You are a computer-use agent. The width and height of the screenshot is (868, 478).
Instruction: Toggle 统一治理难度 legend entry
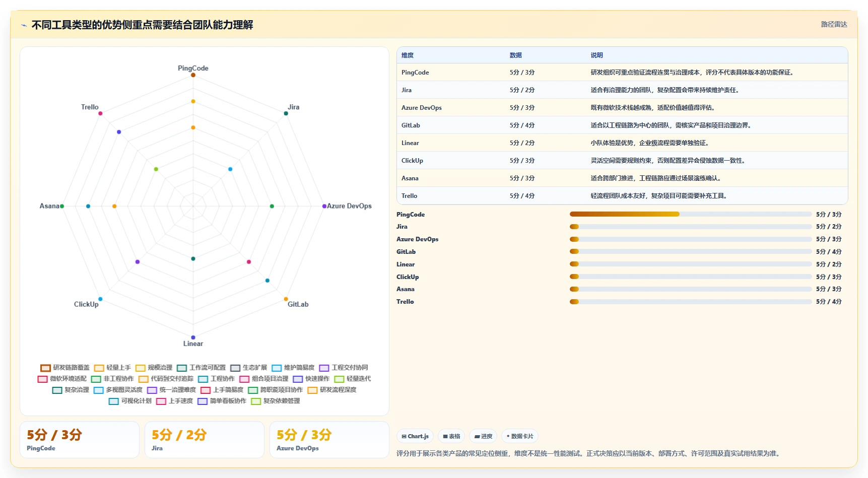pos(171,390)
